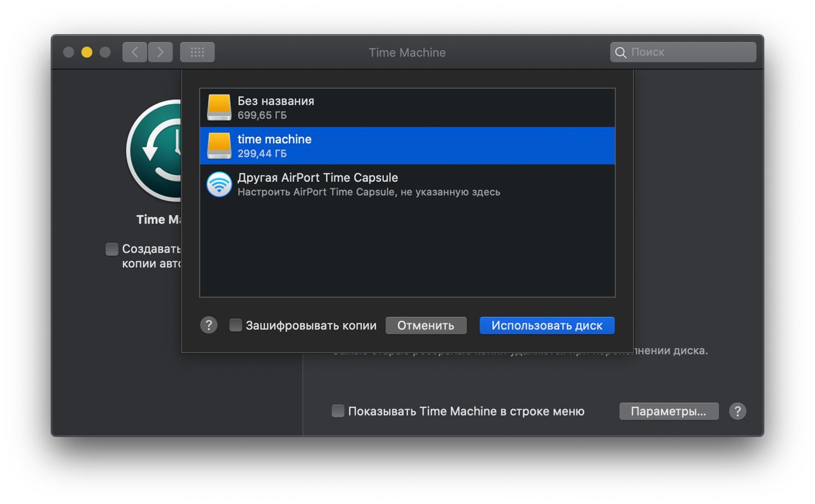Click the yellow drive icon for 'Без названия'
Viewport: 815px width, 504px height.
[219, 108]
